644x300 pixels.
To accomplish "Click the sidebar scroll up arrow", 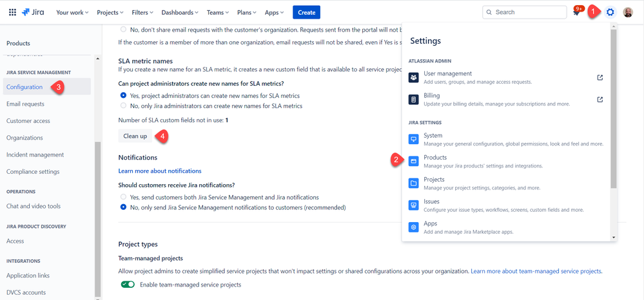I will coord(97,59).
